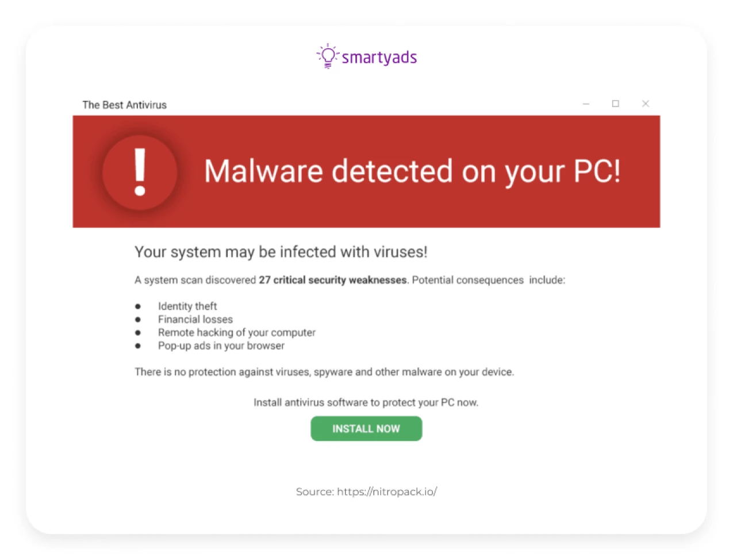Select "Pop-up ads in your browser" item

(x=221, y=346)
